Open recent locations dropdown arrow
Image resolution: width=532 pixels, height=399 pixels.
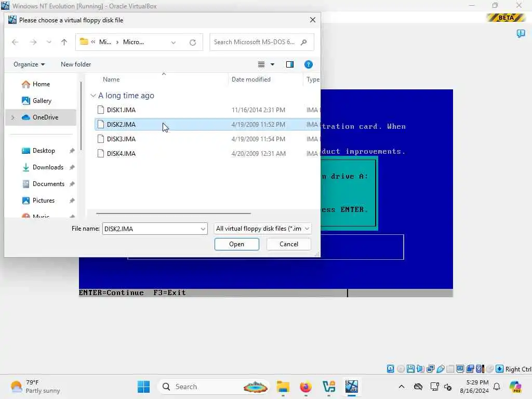[49, 42]
